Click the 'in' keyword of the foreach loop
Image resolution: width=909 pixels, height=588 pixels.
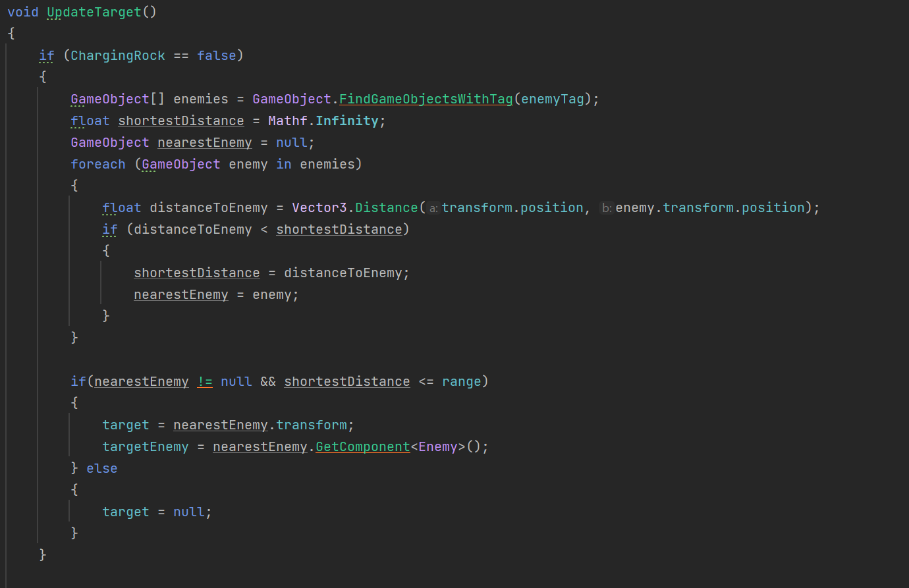pos(284,164)
